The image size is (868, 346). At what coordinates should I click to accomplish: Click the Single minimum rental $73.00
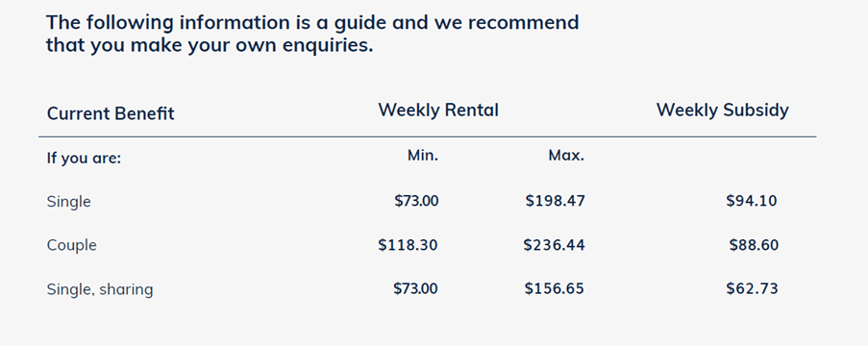point(416,201)
